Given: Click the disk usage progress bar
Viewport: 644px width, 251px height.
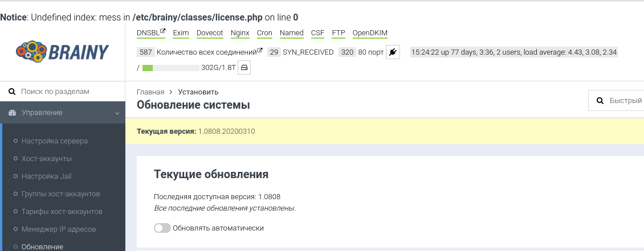Looking at the screenshot, I should (170, 68).
